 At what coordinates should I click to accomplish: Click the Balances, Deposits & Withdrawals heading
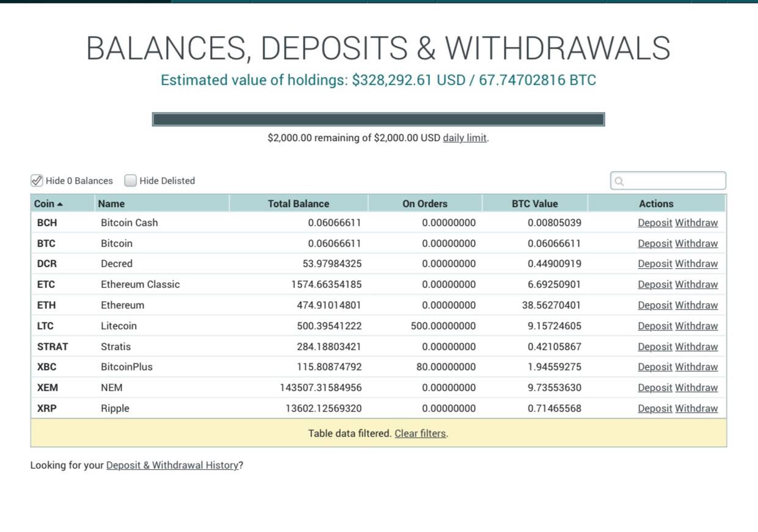378,48
